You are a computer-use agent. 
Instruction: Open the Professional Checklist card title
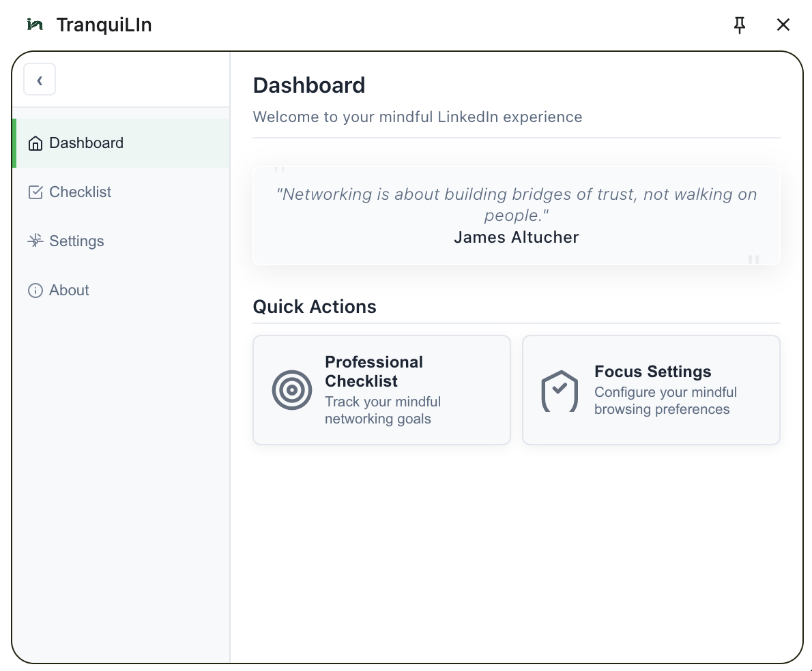[373, 372]
